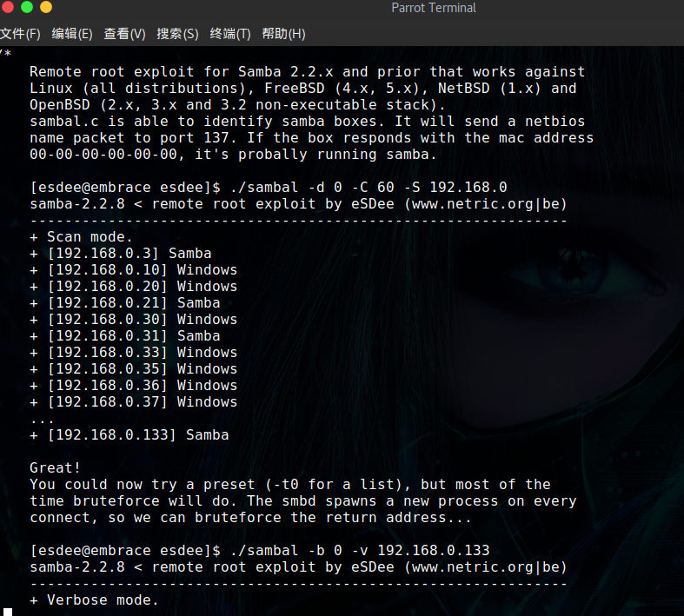Click the line '[192.168.0.30] Windows'

[x=134, y=320]
